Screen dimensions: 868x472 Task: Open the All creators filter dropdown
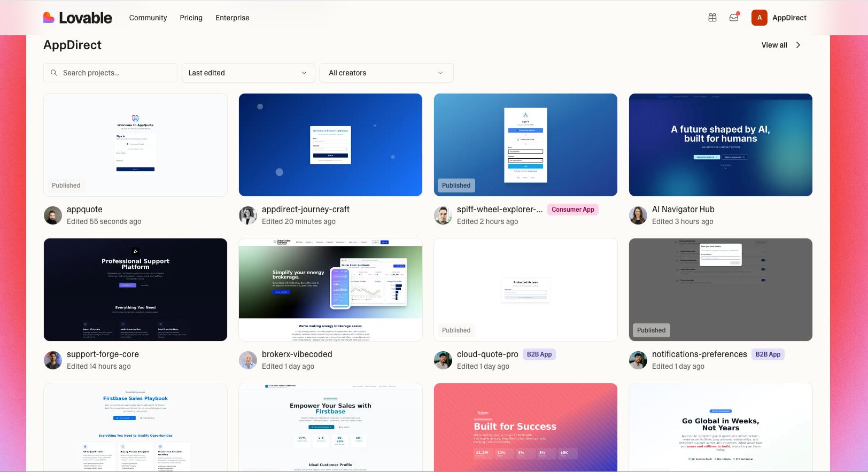(386, 73)
